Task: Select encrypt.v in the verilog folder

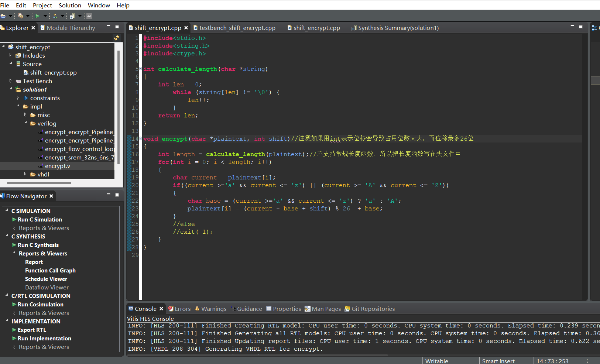Action: (57, 166)
